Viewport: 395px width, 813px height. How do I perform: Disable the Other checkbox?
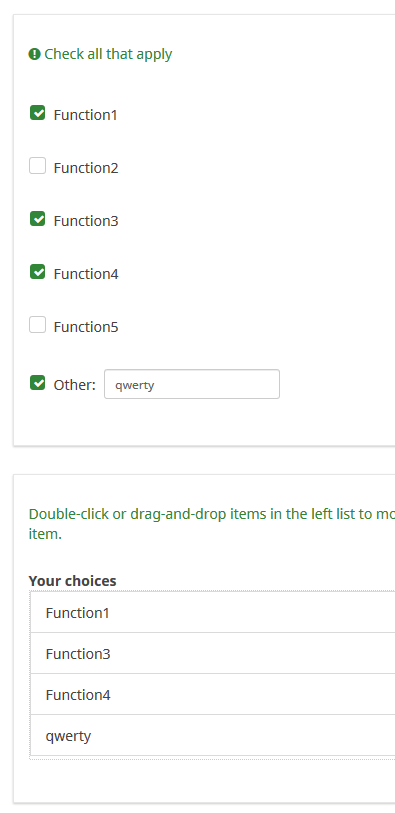click(x=37, y=383)
